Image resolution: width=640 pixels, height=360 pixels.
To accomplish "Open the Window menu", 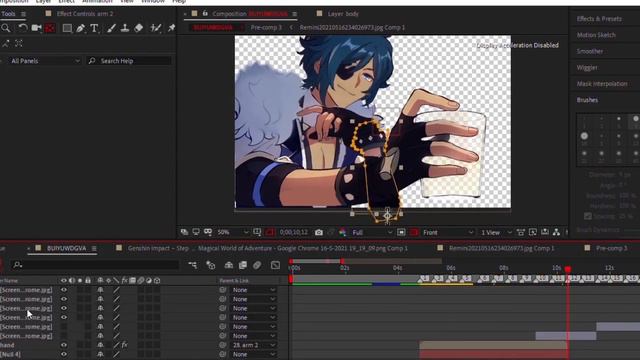I will [x=153, y=2].
